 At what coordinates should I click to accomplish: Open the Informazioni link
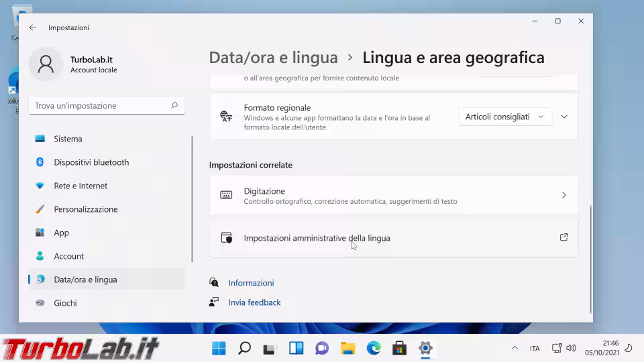[251, 283]
